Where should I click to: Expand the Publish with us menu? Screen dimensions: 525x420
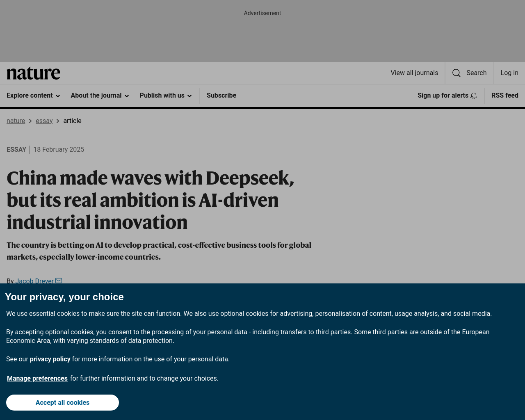click(x=166, y=96)
